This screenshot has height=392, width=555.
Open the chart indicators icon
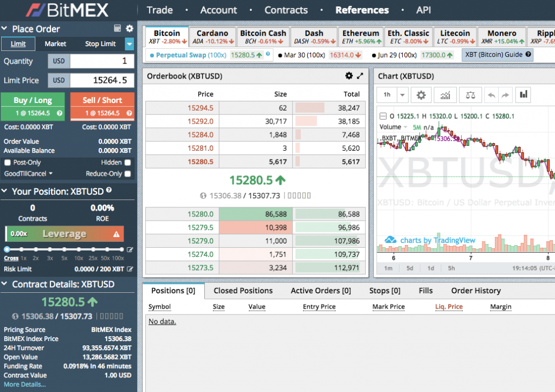pyautogui.click(x=445, y=95)
